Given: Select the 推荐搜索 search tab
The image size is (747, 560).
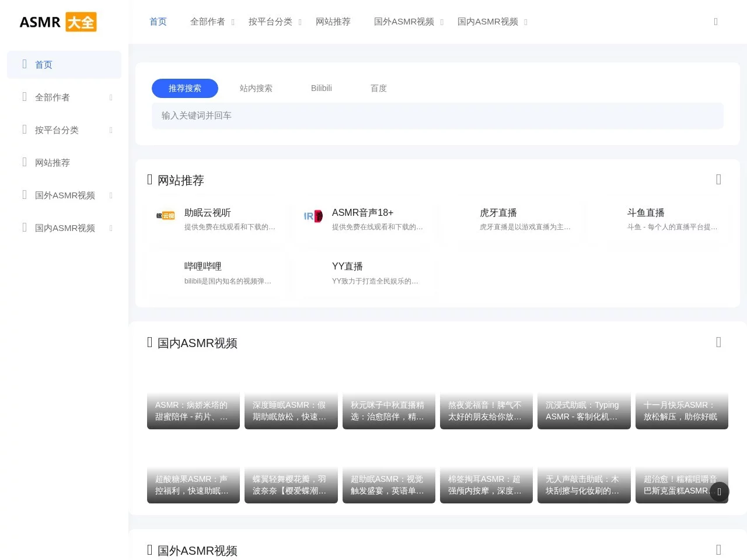Looking at the screenshot, I should tap(185, 88).
